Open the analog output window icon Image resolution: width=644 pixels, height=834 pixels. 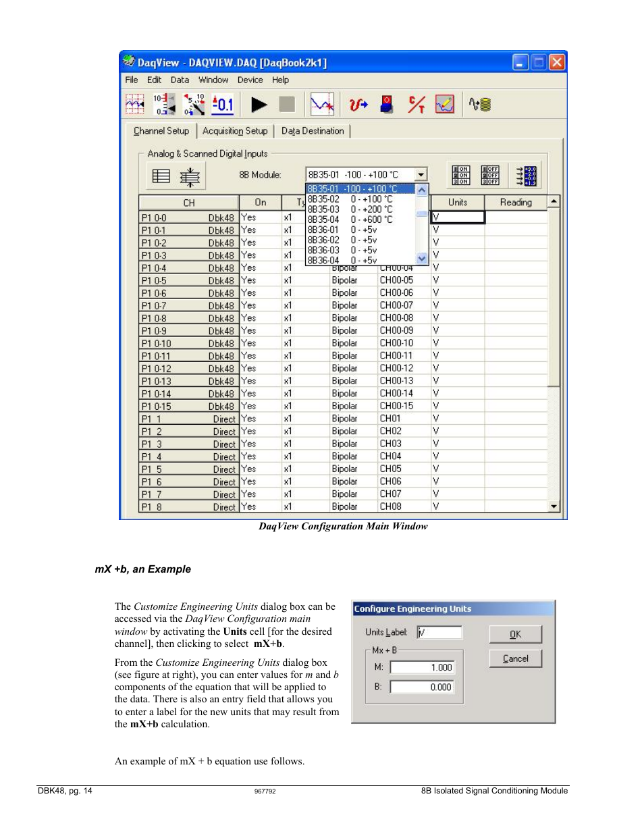tap(358, 105)
